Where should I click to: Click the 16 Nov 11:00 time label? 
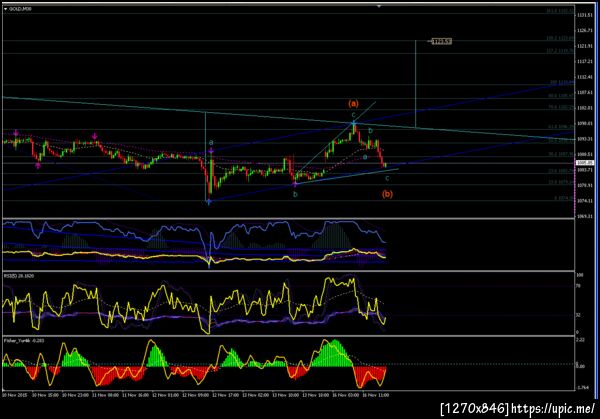point(375,395)
